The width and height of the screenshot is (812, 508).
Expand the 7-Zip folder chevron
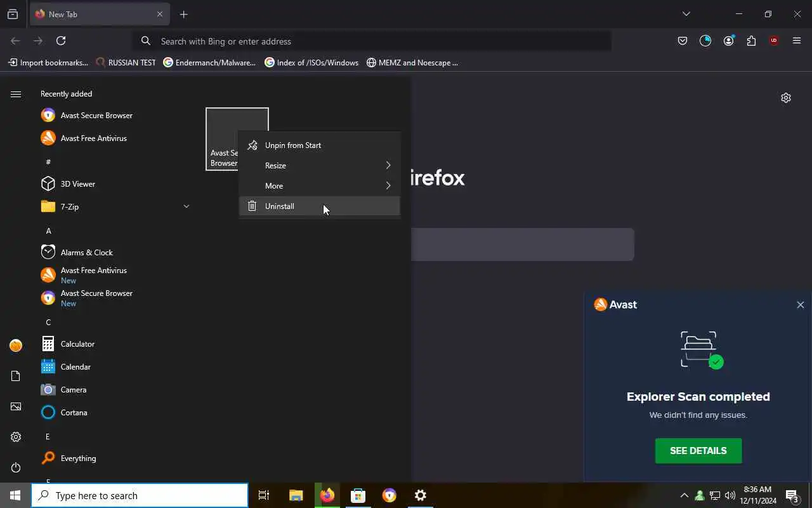point(187,206)
